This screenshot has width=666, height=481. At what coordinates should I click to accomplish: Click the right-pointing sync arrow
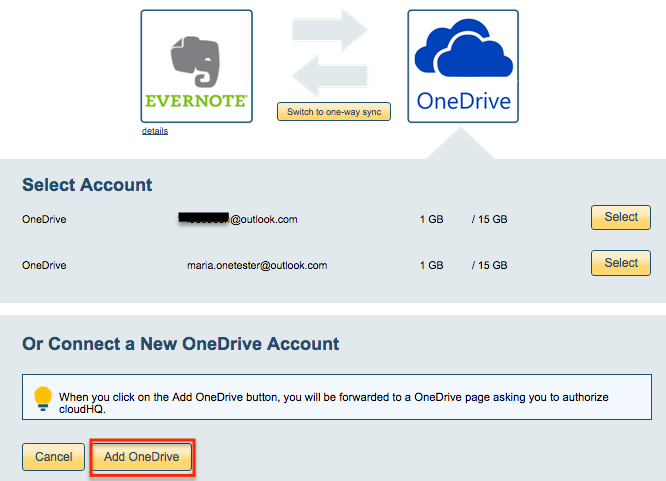click(x=329, y=31)
